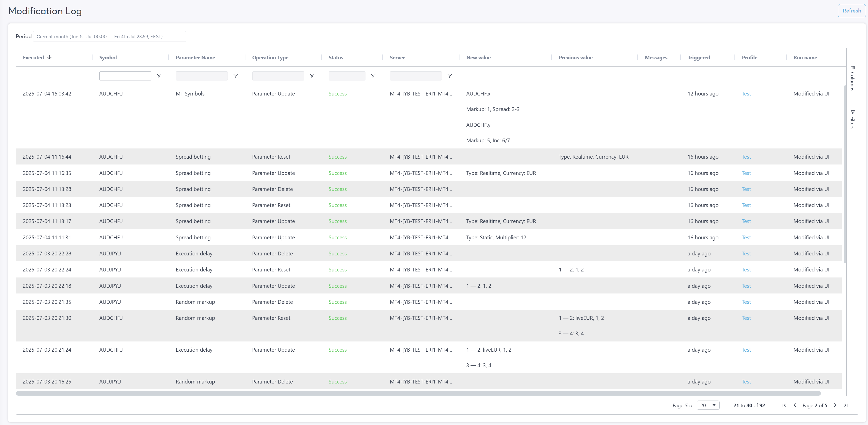
Task: Open the Operation Type filter icon
Action: click(x=312, y=76)
